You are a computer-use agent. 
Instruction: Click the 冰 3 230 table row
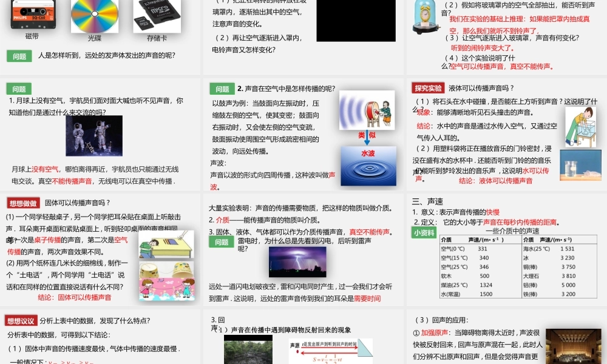point(559,258)
